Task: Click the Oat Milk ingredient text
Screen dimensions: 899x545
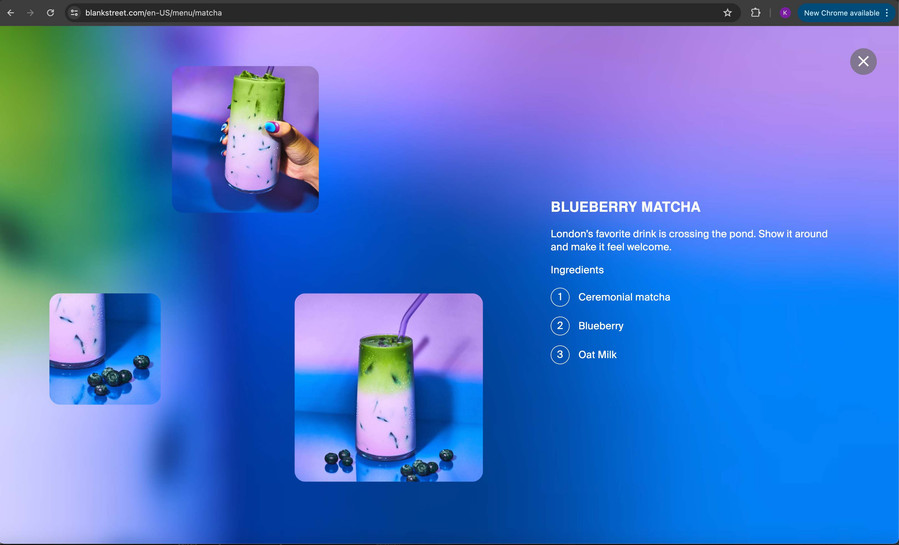Action: [x=597, y=355]
